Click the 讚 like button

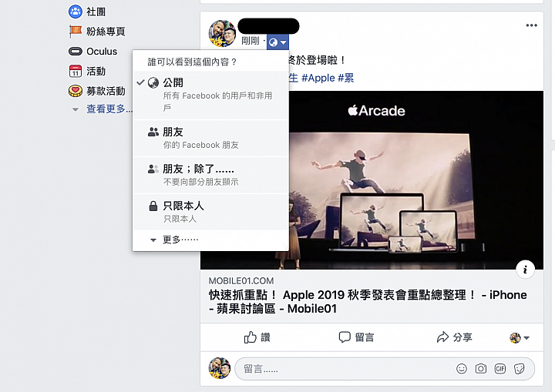(257, 337)
